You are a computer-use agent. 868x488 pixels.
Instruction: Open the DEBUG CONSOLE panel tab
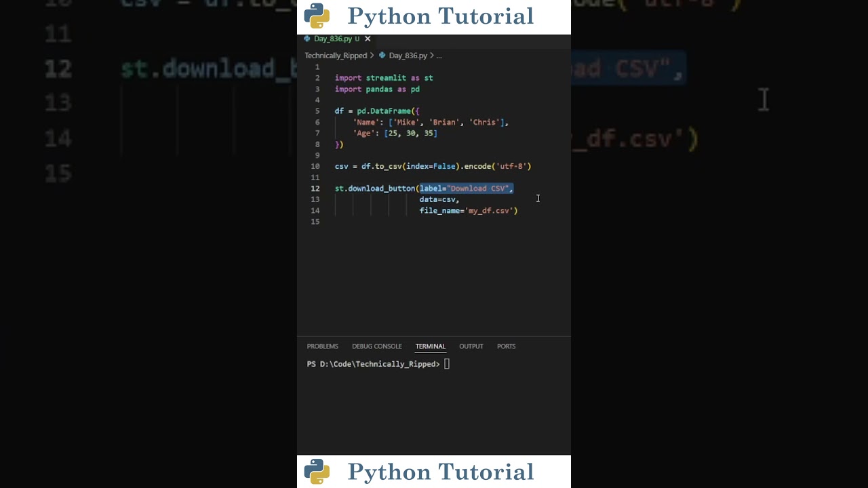[x=377, y=346]
